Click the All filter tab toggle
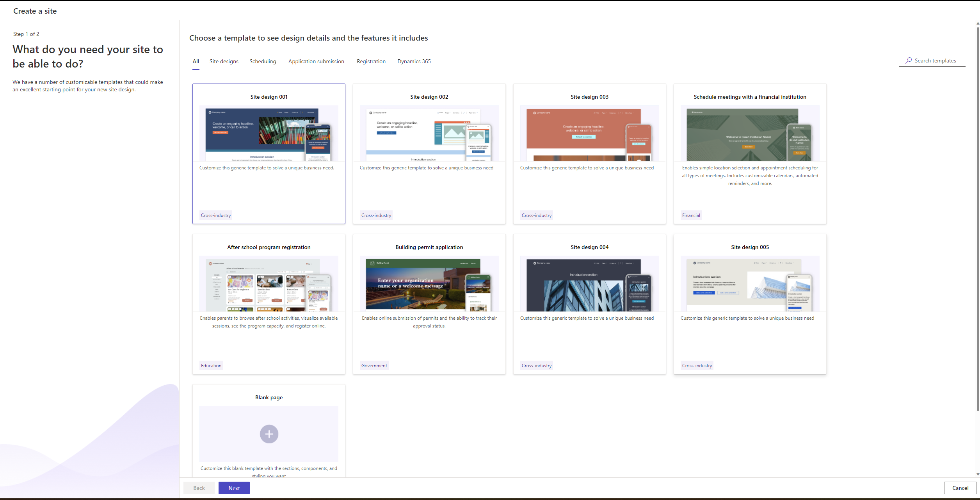 [x=195, y=61]
